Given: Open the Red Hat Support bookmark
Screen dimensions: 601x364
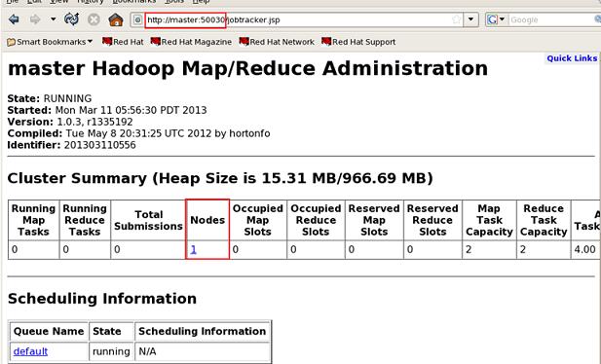Looking at the screenshot, I should [358, 42].
